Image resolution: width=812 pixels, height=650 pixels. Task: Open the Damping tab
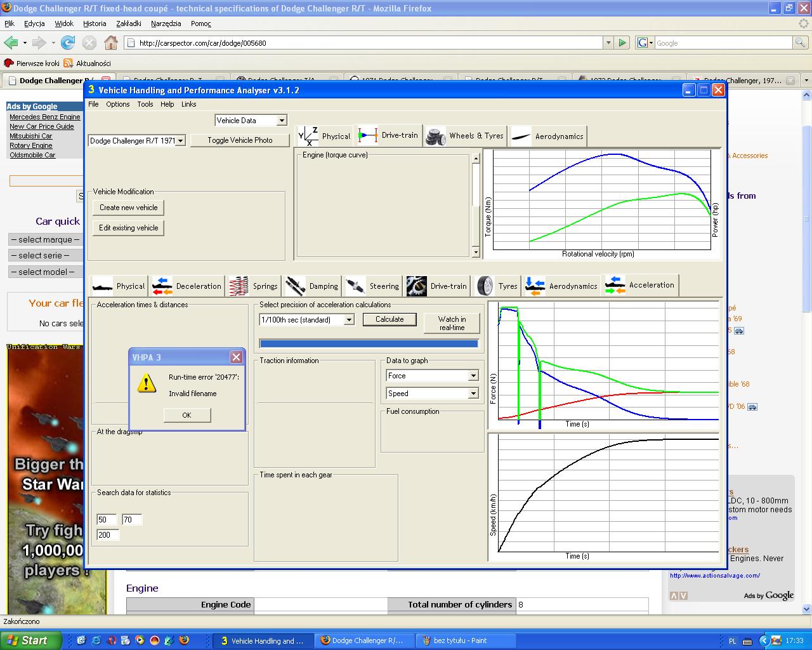[x=312, y=286]
